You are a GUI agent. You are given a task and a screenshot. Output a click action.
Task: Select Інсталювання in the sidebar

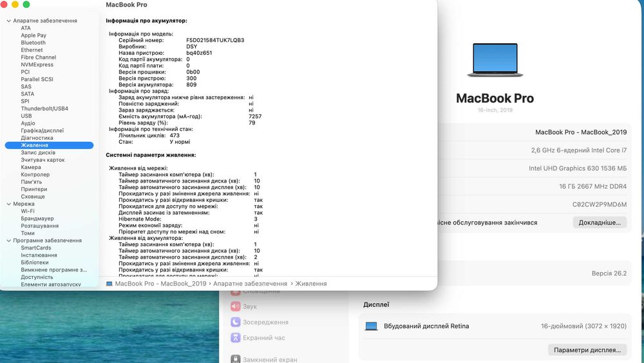pos(39,255)
